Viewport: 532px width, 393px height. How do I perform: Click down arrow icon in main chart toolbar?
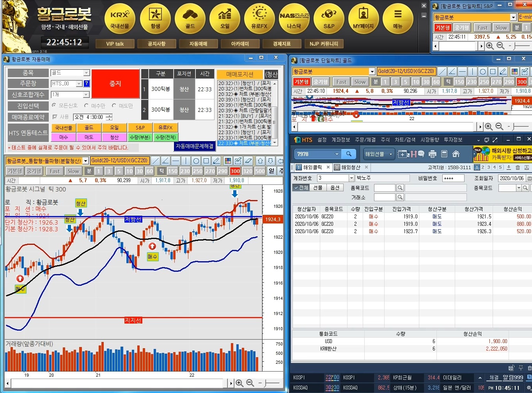coord(270,161)
